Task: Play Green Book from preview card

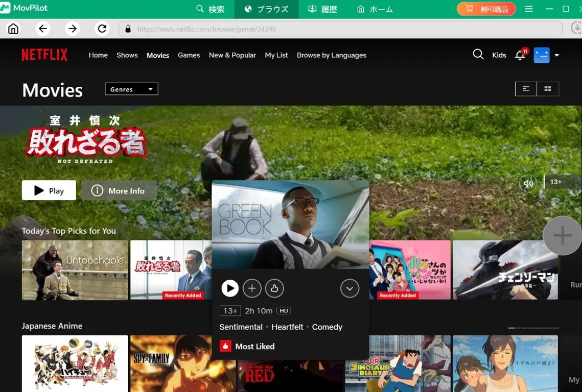Action: [230, 288]
